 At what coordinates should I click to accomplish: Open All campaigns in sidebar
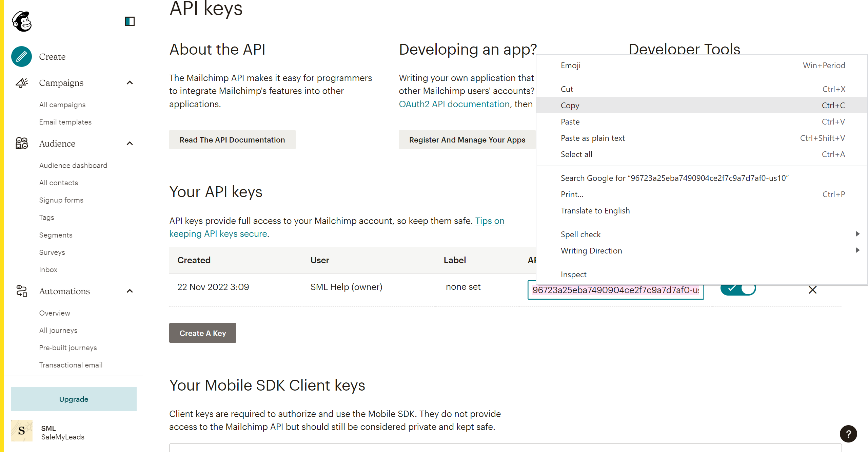tap(62, 105)
